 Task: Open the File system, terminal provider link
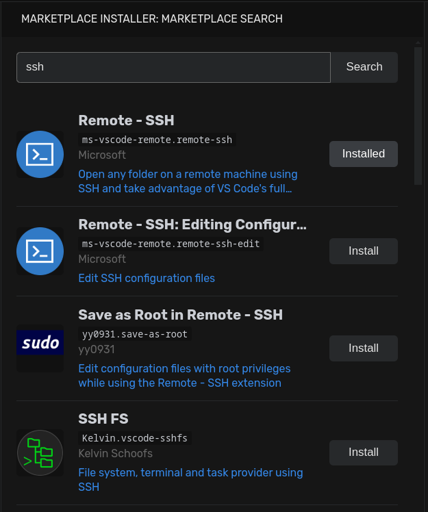[x=190, y=480]
